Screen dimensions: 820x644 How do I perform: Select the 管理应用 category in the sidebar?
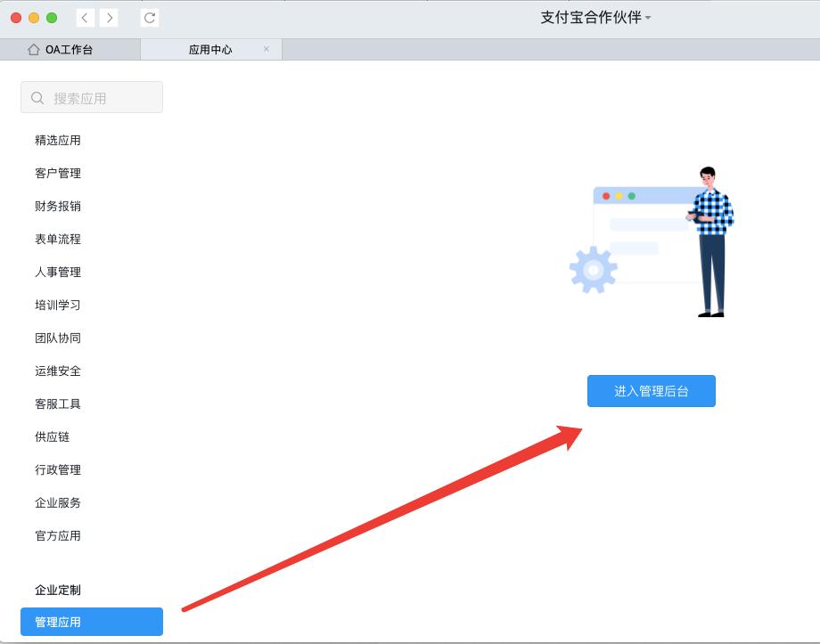pos(56,622)
